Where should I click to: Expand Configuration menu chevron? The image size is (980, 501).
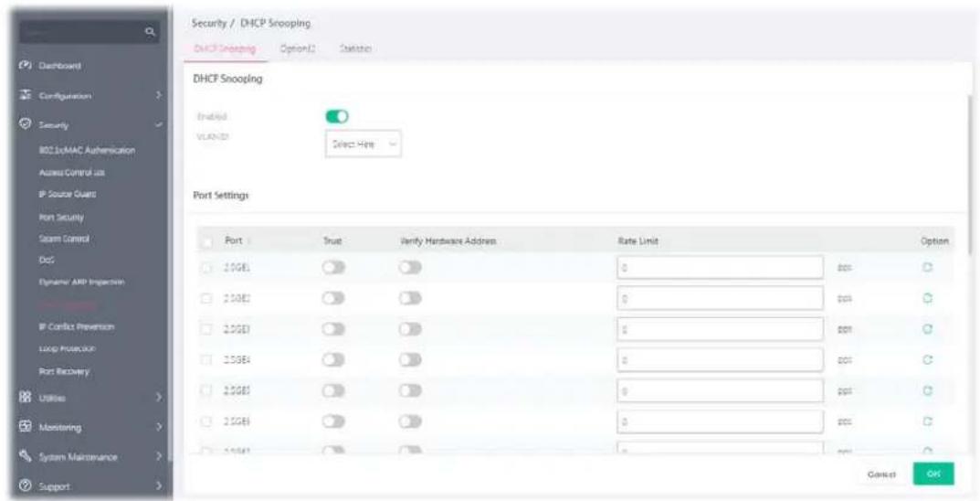coord(159,96)
